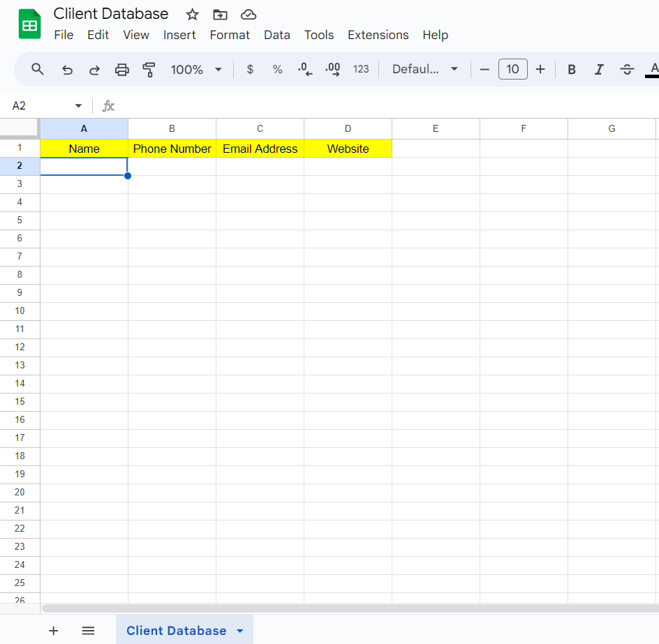The width and height of the screenshot is (659, 644).
Task: Select row 1 header
Action: pos(20,148)
